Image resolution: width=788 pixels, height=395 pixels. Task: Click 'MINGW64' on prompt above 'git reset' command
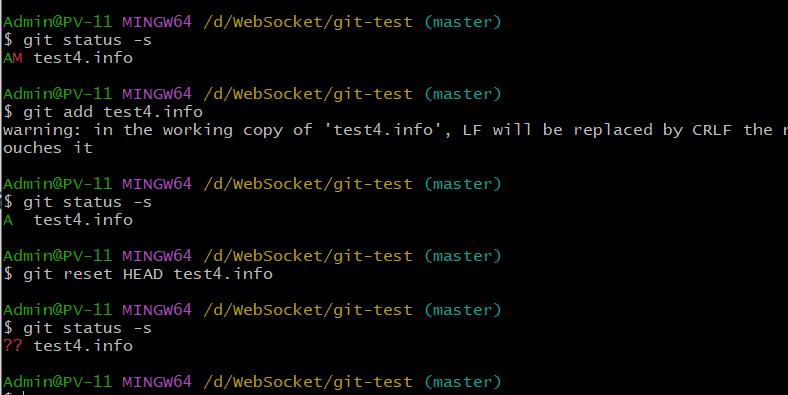click(157, 256)
